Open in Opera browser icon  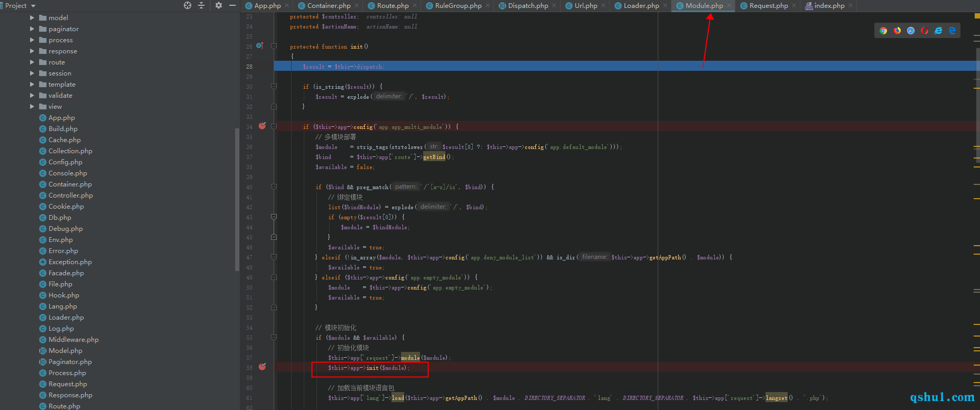925,31
